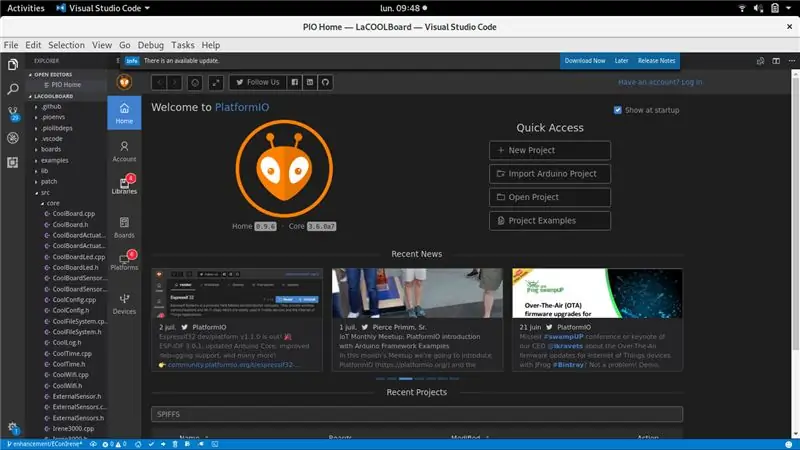Click the forward arrow in the PIO toolbar
Image resolution: width=800 pixels, height=450 pixels.
point(174,82)
